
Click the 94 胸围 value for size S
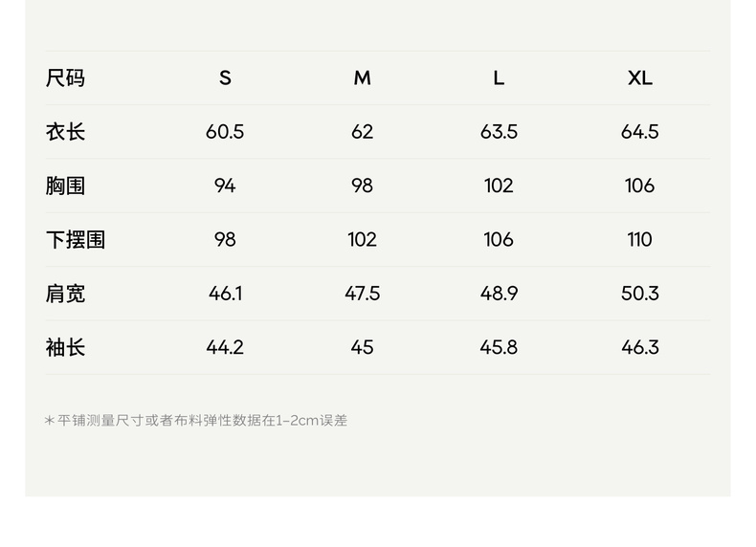(x=225, y=186)
